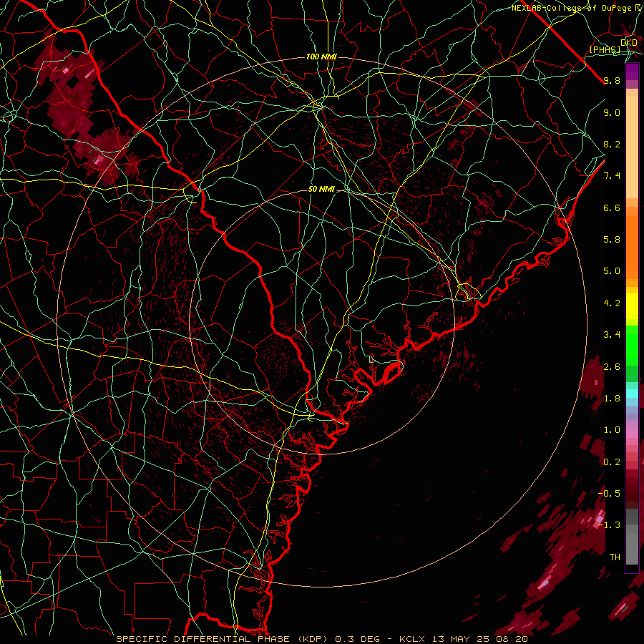Click the 7.4 value on the color scale

pyautogui.click(x=612, y=176)
